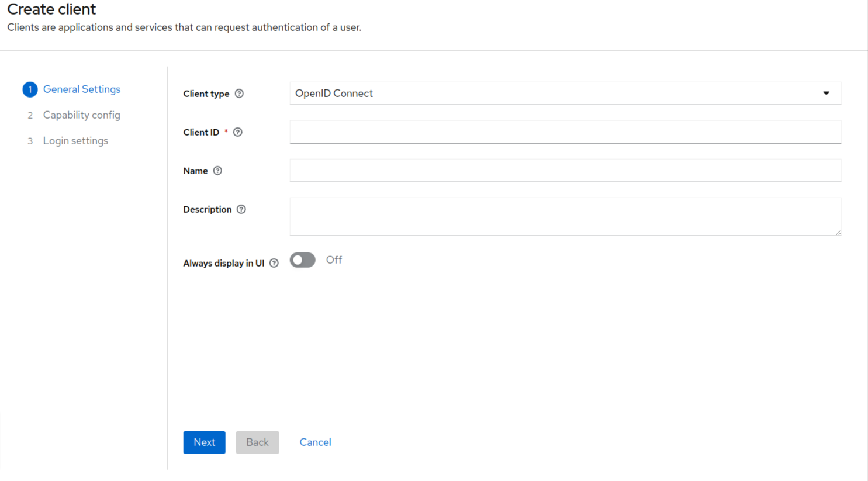Click the caret arrow in Client type
The height and width of the screenshot is (481, 868).
pos(826,94)
